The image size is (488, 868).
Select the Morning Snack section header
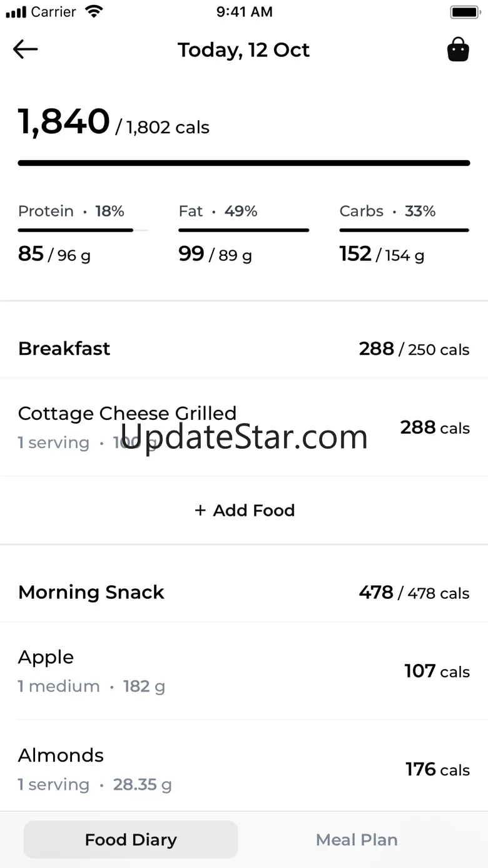pos(91,592)
